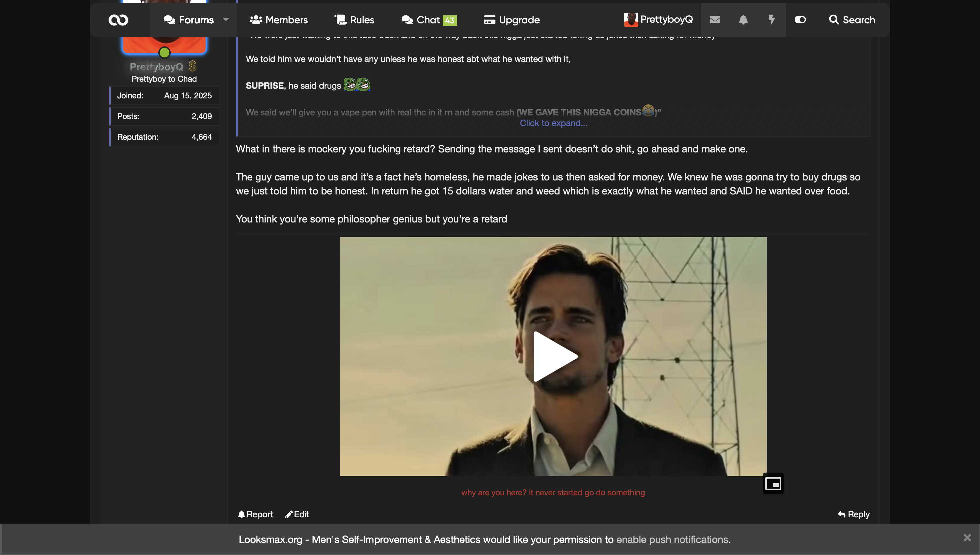
Task: Reply to this post
Action: coord(853,514)
